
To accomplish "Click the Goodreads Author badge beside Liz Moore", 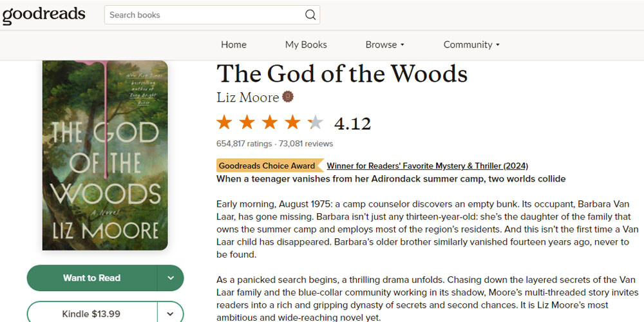I will (288, 97).
